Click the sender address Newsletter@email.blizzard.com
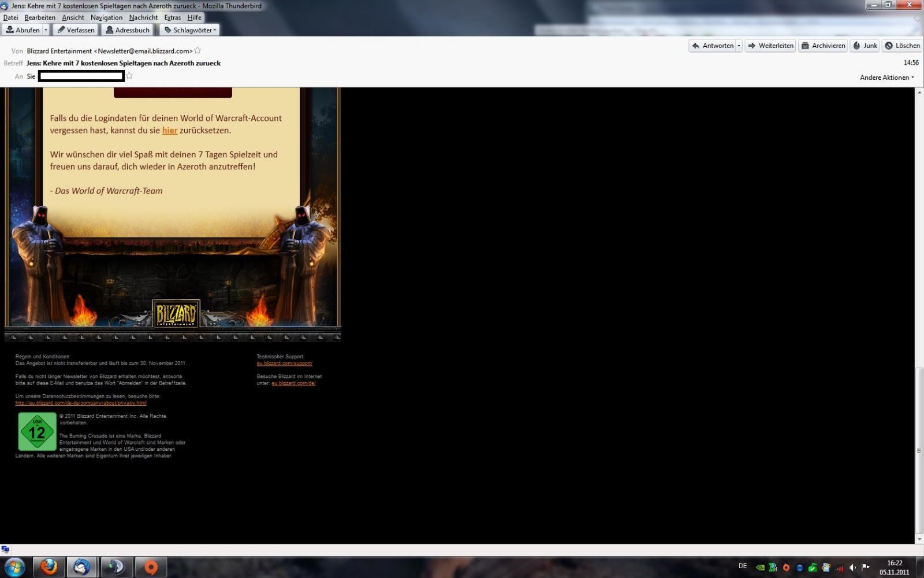The height and width of the screenshot is (578, 924). 143,51
